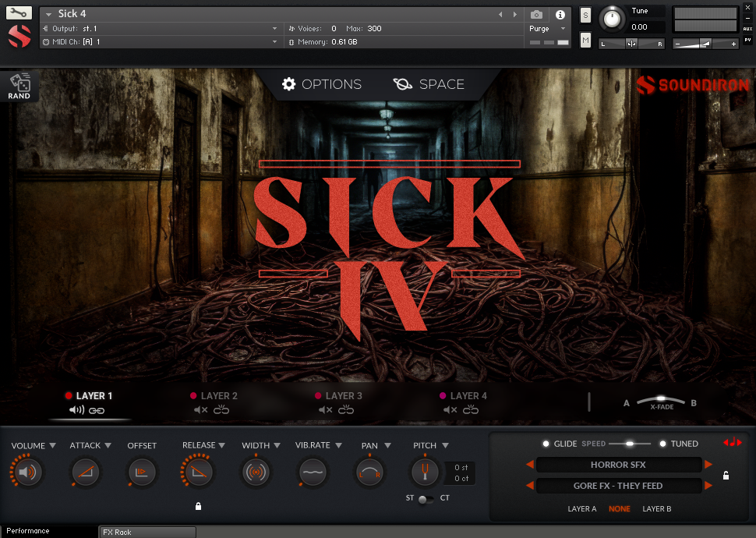Open the VOLUME dropdown arrow

click(x=52, y=445)
